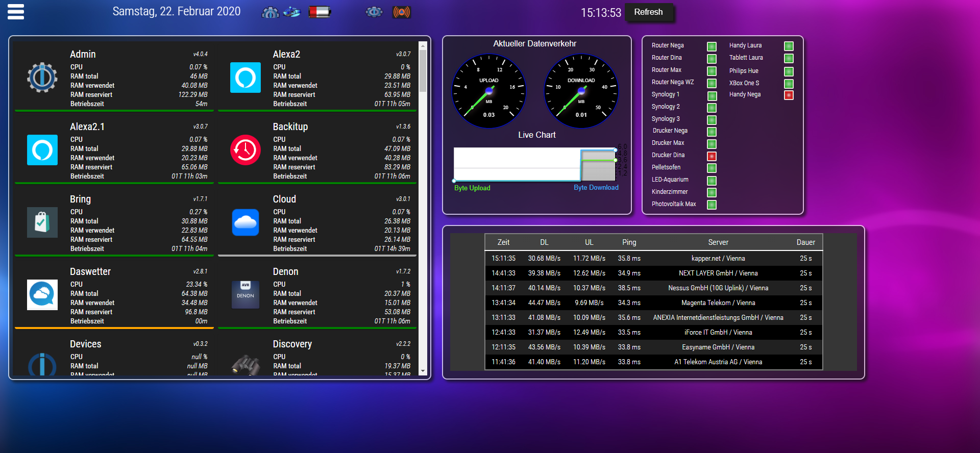This screenshot has width=980, height=453.
Task: Click the Byte Upload legend label
Action: [472, 188]
